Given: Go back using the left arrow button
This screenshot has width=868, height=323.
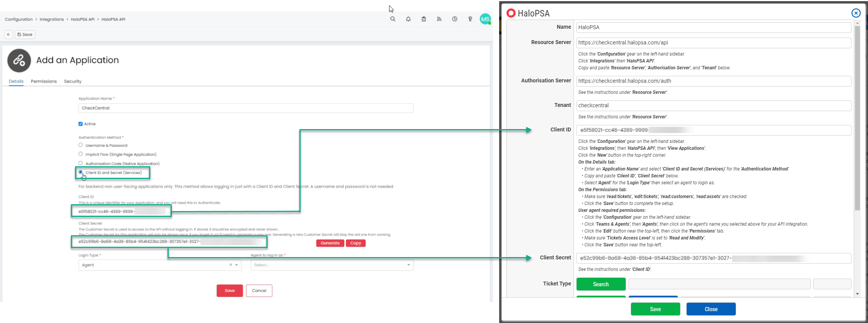Looking at the screenshot, I should (9, 34).
